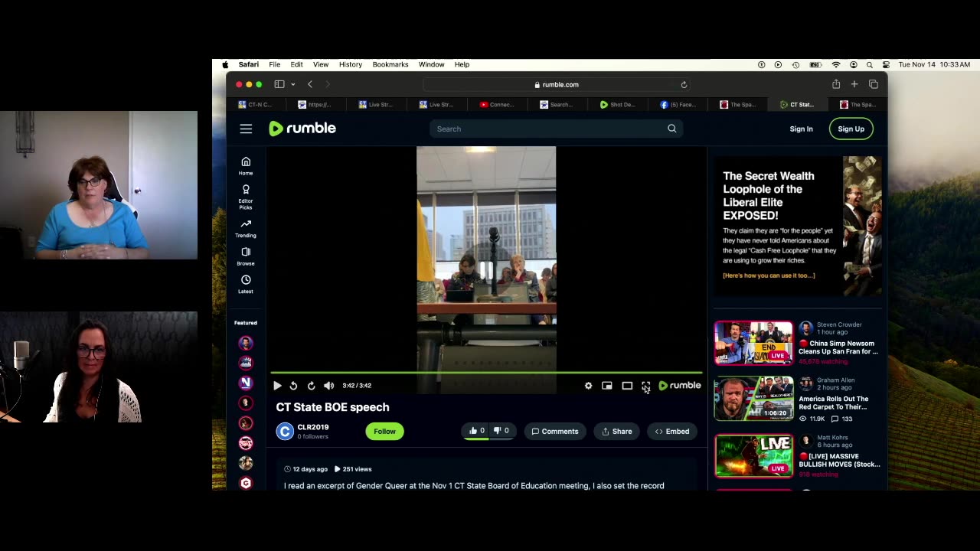The width and height of the screenshot is (980, 551).
Task: Open Matt Kohrs live video thumbnail
Action: coord(754,456)
